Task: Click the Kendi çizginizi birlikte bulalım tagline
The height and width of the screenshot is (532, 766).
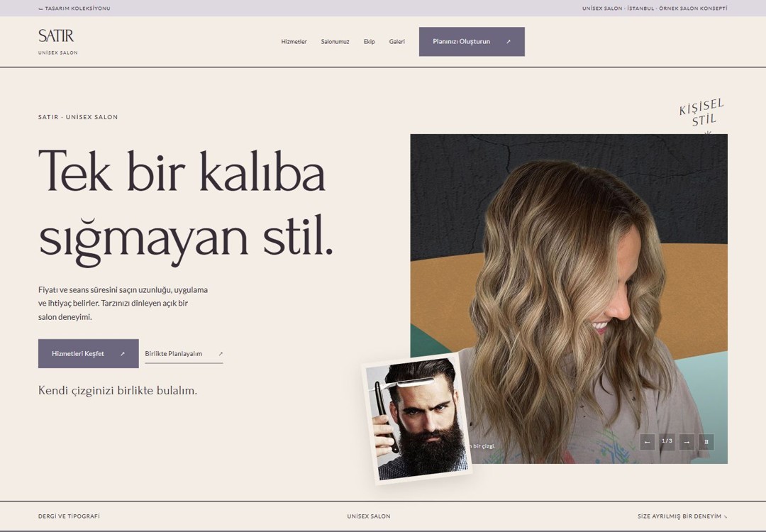Action: [x=118, y=390]
